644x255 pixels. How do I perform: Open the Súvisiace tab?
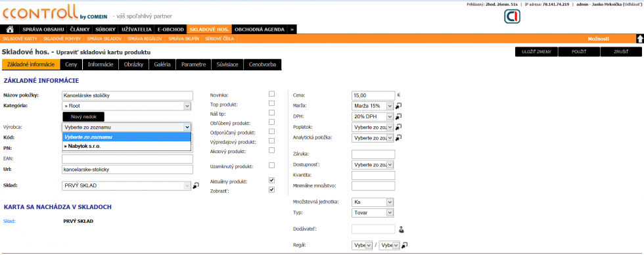(x=227, y=65)
